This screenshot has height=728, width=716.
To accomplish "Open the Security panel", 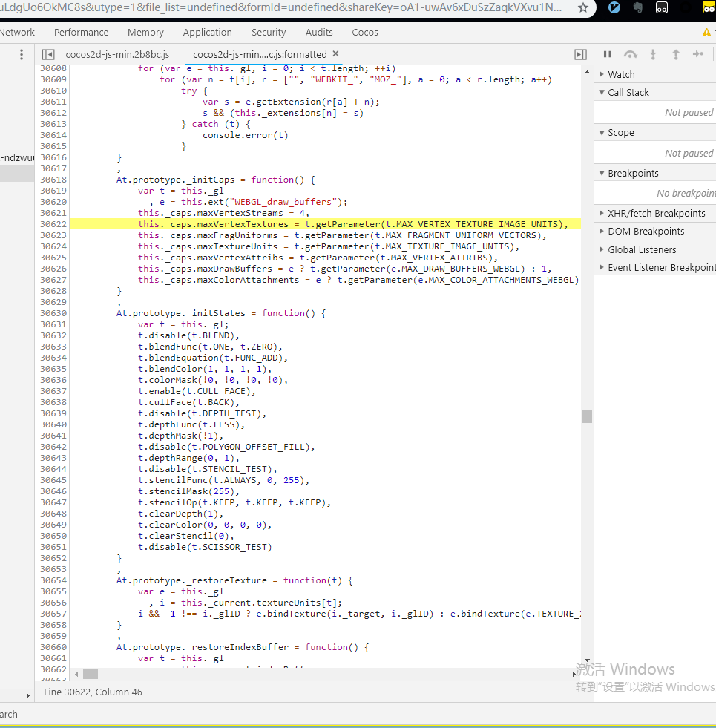I will pos(269,32).
